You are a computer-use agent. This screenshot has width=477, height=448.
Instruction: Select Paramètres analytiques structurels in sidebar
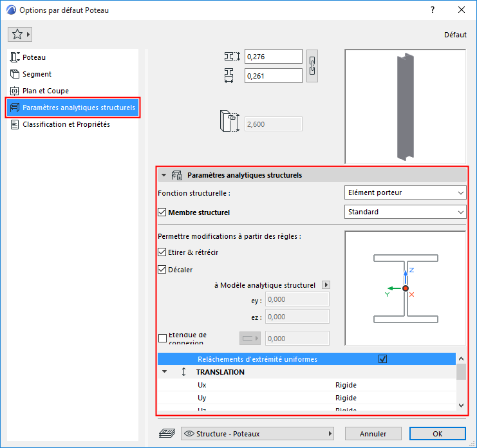73,107
